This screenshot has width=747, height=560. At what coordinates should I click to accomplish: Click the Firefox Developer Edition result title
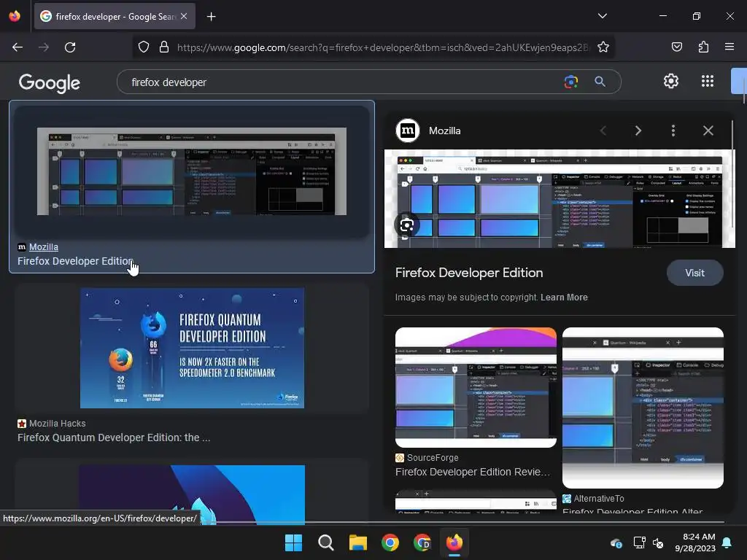click(x=75, y=261)
